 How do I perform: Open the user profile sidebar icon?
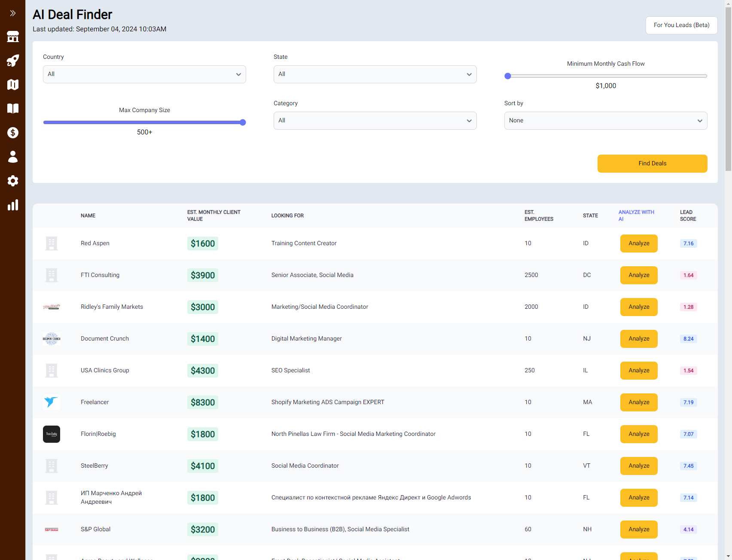13,157
